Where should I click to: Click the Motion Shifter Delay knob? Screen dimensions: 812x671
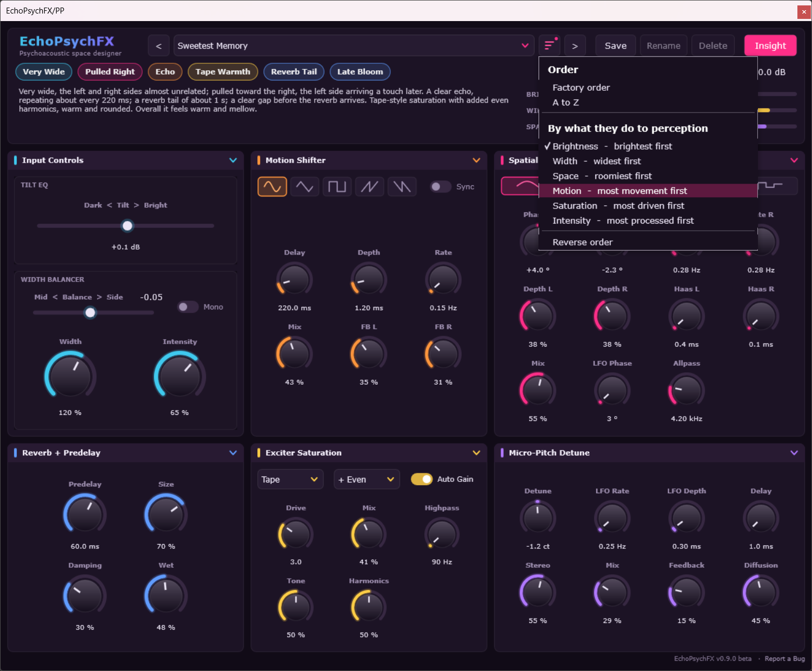295,280
